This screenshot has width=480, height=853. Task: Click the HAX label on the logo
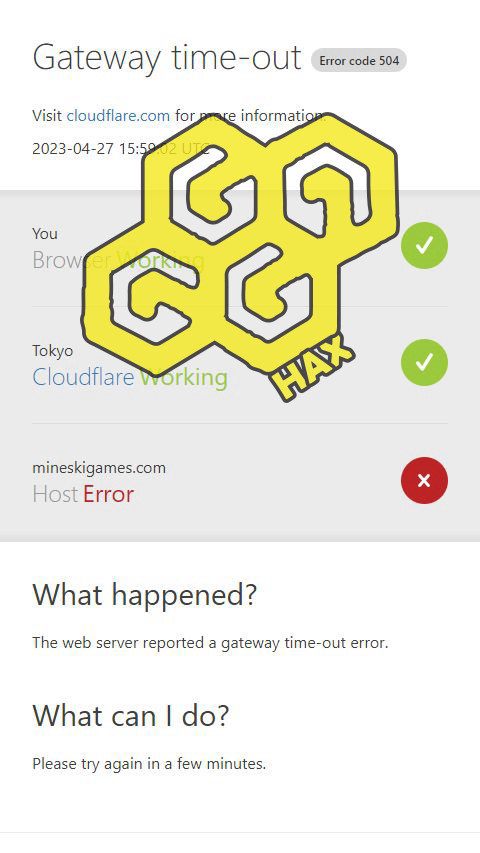coord(313,367)
